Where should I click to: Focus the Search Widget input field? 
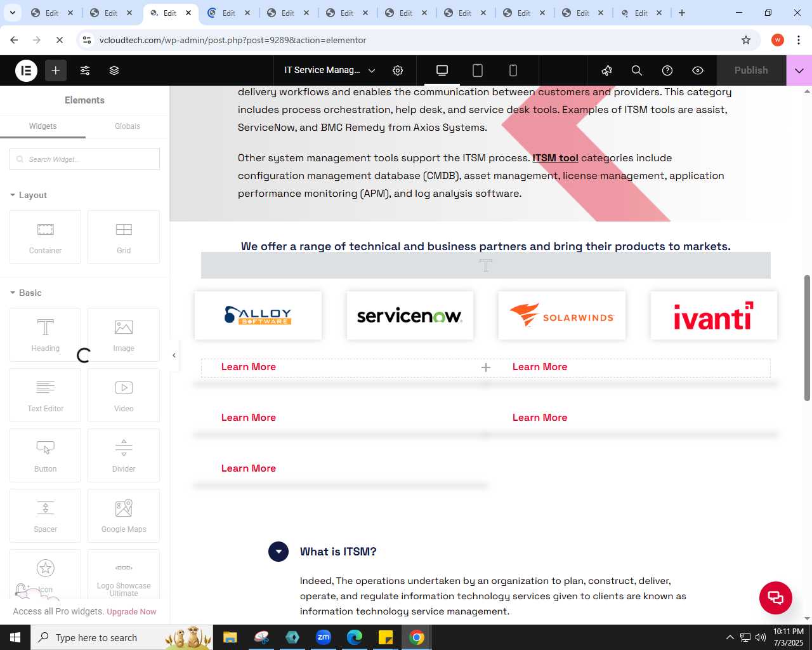[x=84, y=159]
